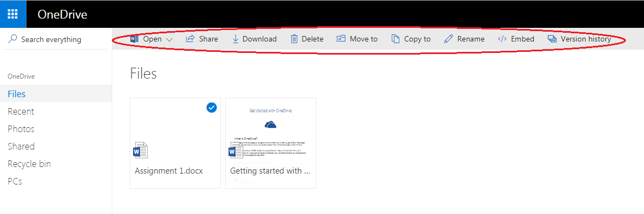Click the Getting started with OneDrive thumbnail preview
This screenshot has height=214, width=644.
click(x=270, y=132)
